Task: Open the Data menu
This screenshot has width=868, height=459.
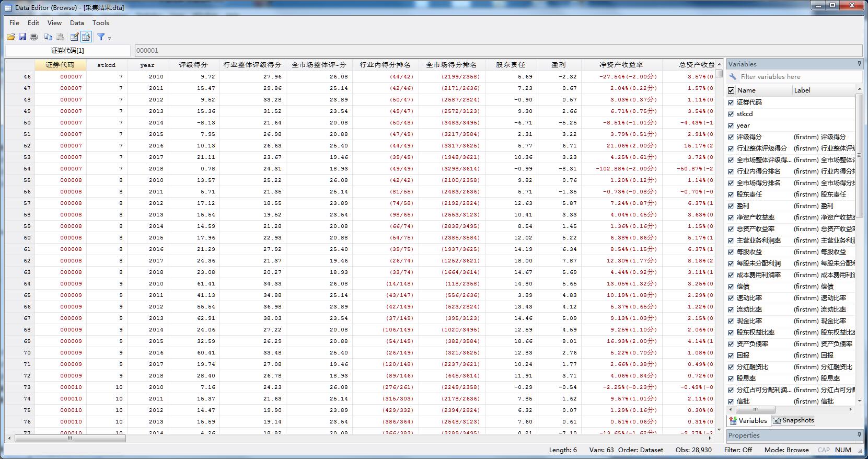Action: (77, 22)
